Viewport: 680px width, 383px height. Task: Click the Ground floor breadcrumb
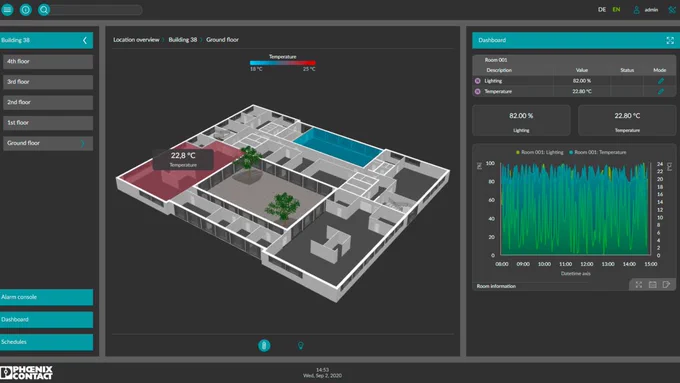[222, 39]
